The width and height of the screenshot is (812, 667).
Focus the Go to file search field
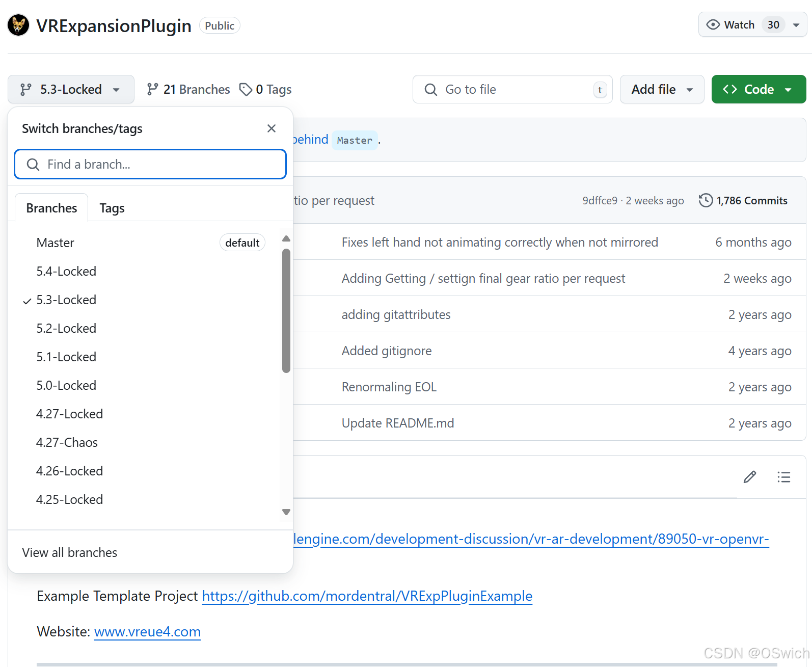(x=512, y=89)
